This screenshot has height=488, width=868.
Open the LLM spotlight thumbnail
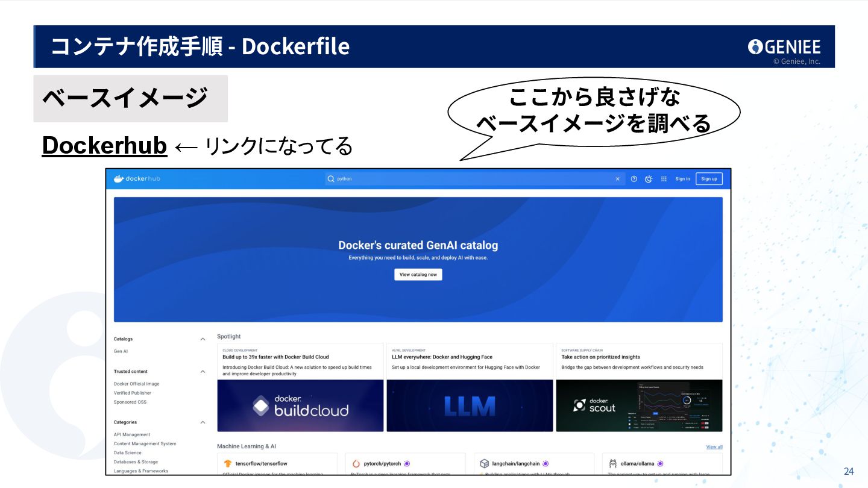pos(470,405)
